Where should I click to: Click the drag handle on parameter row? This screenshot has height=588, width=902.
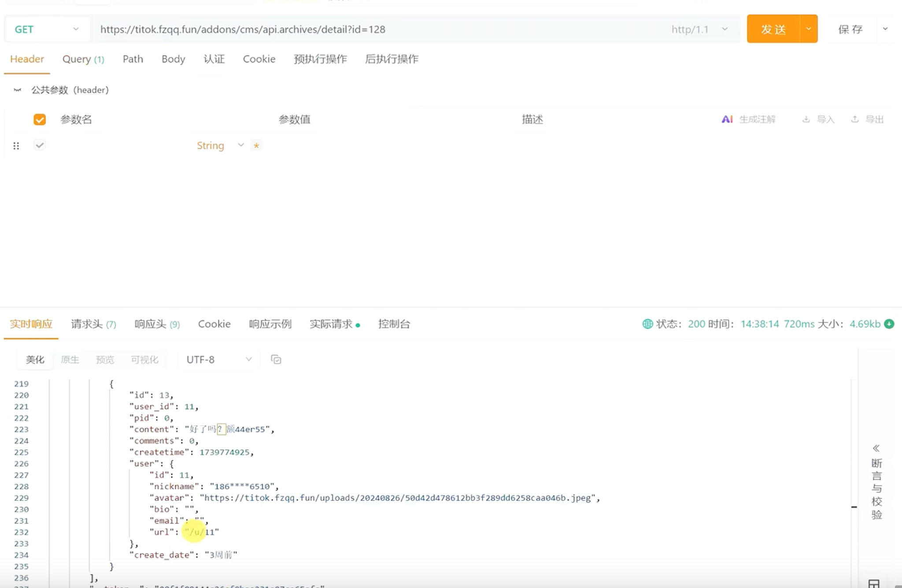pos(16,146)
